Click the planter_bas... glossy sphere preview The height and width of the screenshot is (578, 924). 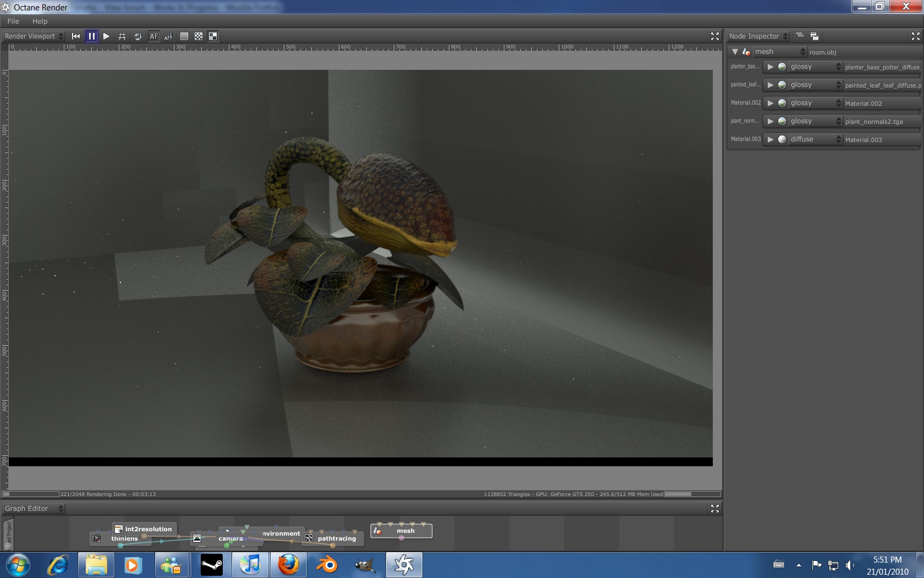(x=782, y=67)
